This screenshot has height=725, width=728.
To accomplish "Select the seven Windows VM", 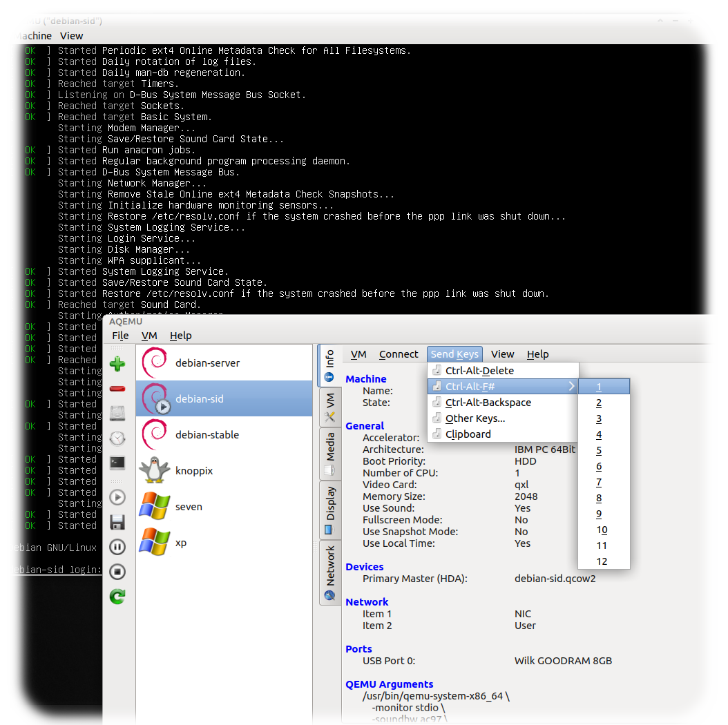I will point(224,507).
